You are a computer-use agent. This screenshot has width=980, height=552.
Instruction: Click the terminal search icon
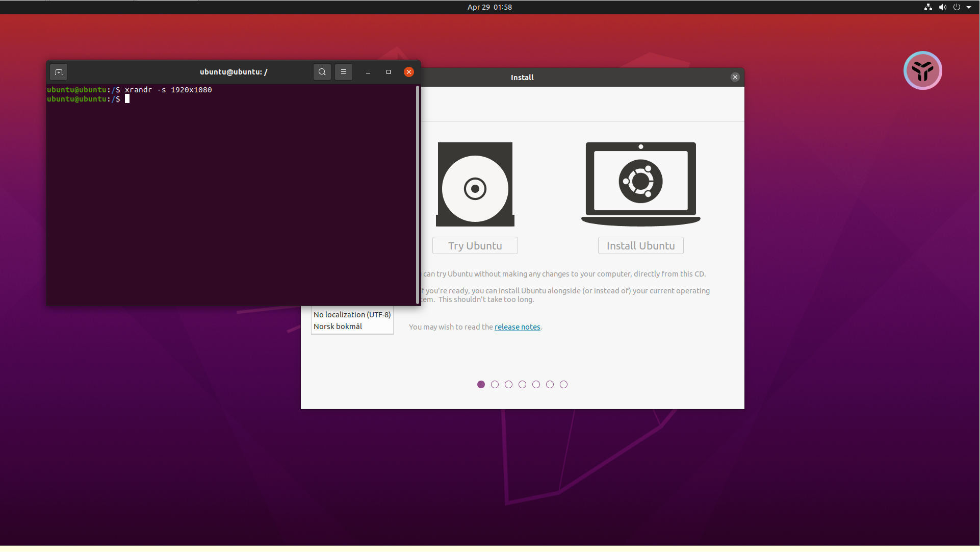[322, 72]
